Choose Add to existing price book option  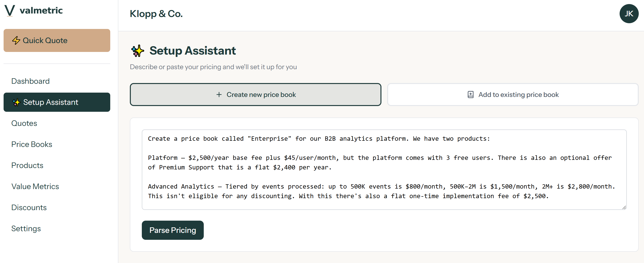point(512,95)
